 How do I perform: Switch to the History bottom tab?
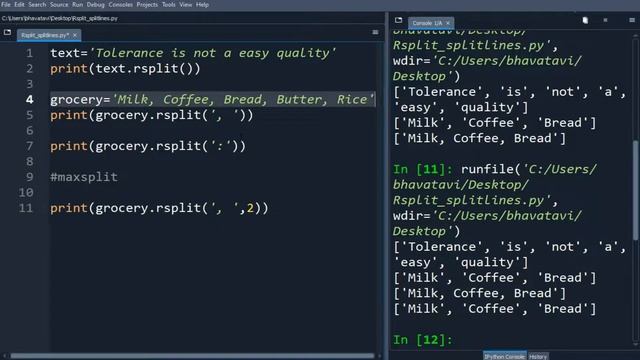point(538,356)
